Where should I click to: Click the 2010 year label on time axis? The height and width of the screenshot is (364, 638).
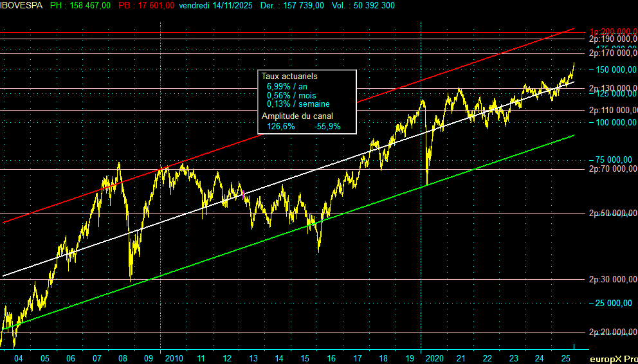click(x=174, y=358)
